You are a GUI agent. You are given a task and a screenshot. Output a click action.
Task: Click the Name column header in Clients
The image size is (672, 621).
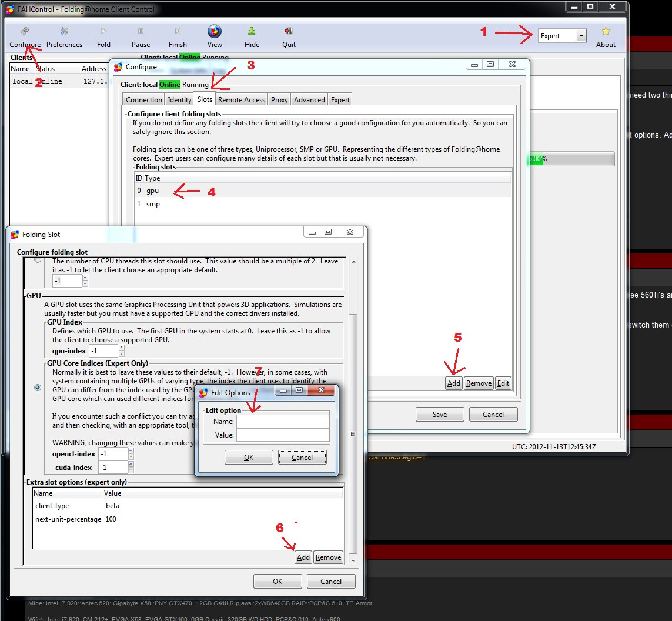pos(20,69)
